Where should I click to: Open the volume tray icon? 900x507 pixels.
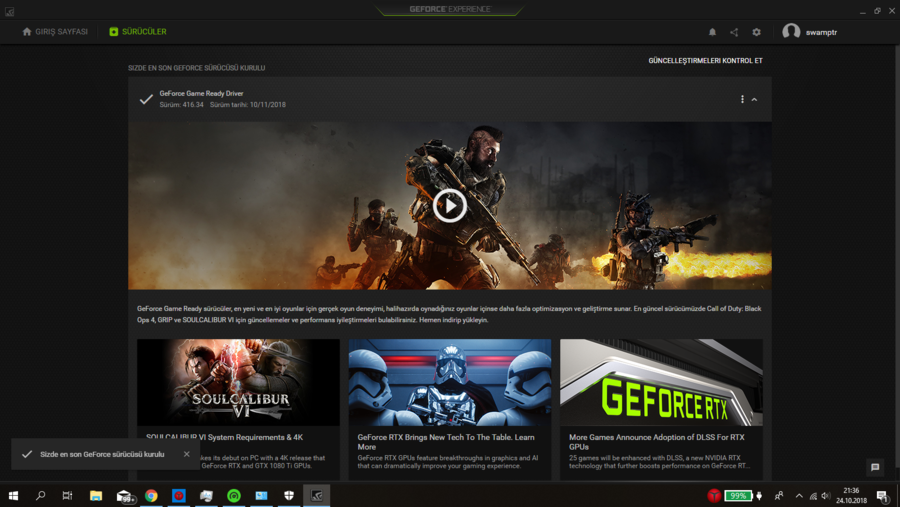pyautogui.click(x=825, y=496)
